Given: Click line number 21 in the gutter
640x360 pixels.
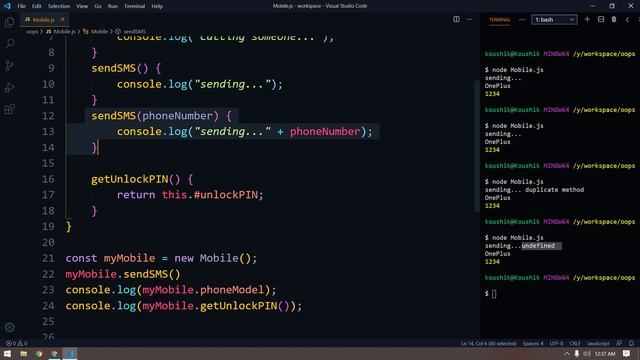Looking at the screenshot, I should pos(48,258).
